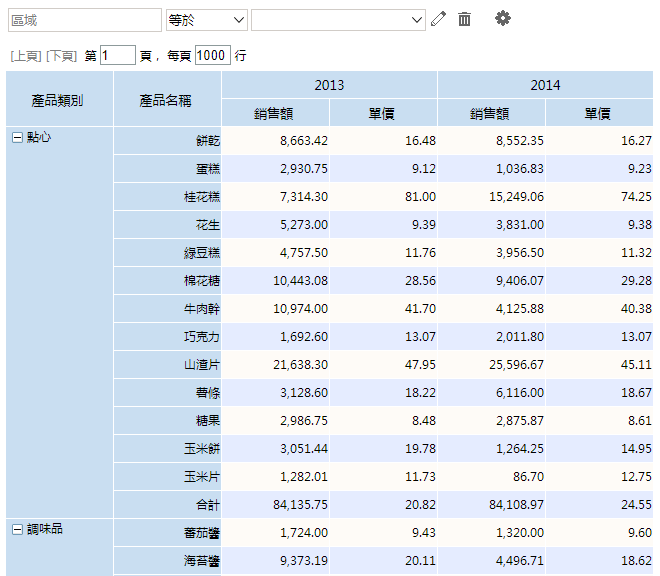660x576 pixels.
Task: Open the 等於 operator dropdown
Action: coord(206,20)
